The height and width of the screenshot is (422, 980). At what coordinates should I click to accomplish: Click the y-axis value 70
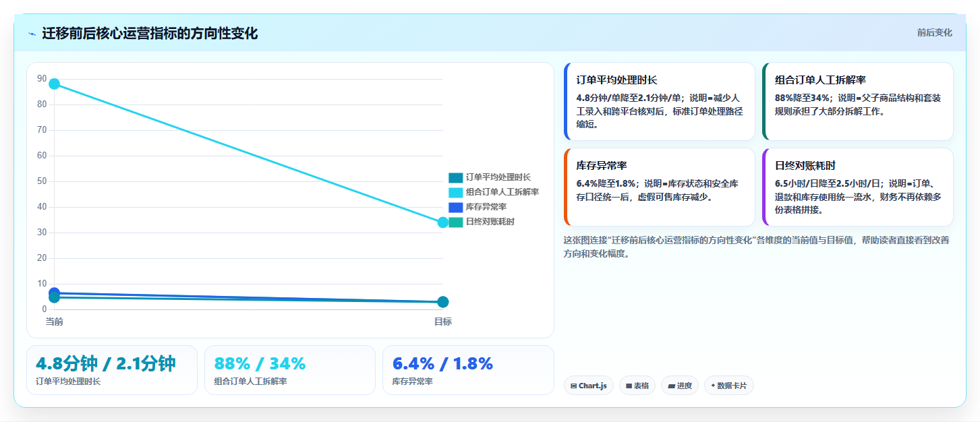tap(42, 130)
